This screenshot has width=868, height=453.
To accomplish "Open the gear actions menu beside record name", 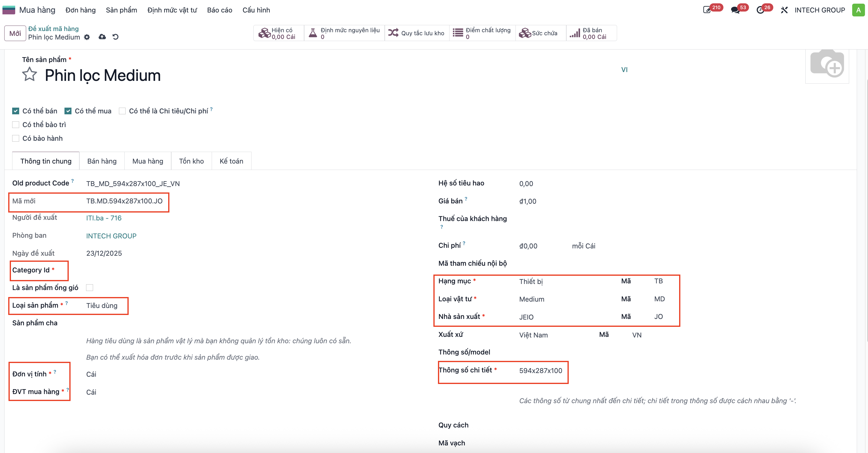I will 87,37.
